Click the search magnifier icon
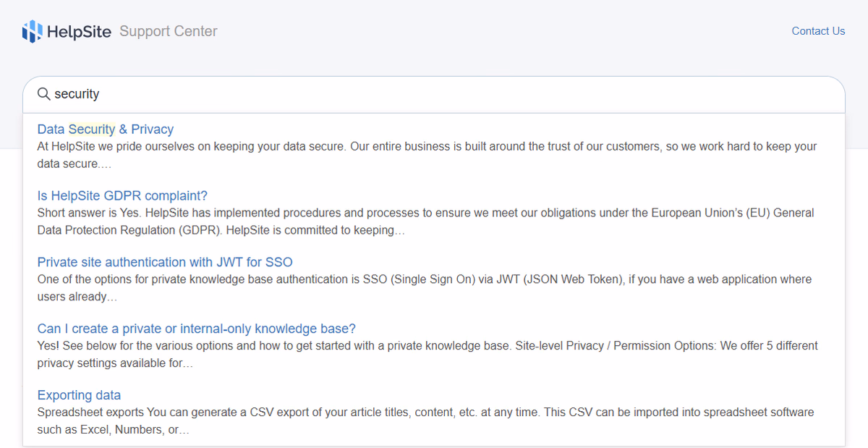The height and width of the screenshot is (448, 868). 43,94
